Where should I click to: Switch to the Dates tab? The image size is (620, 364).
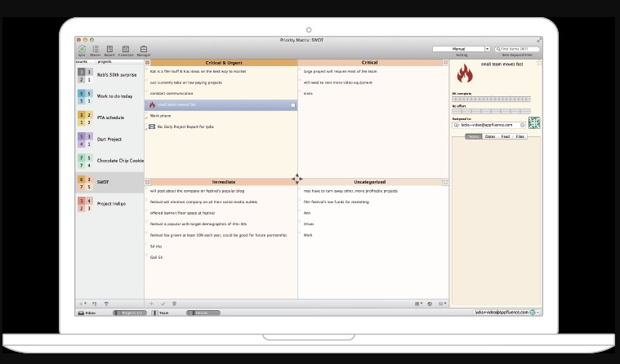click(489, 136)
